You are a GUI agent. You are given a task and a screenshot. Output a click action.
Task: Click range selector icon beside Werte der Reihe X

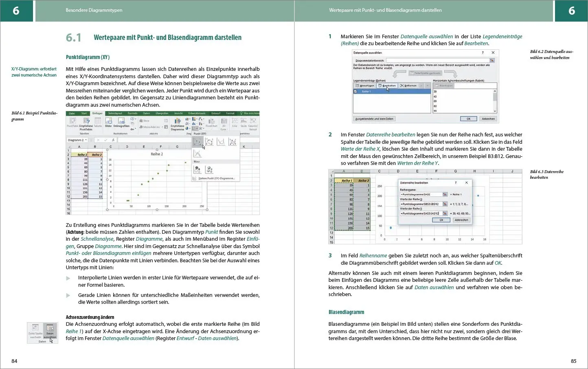pos(445,204)
